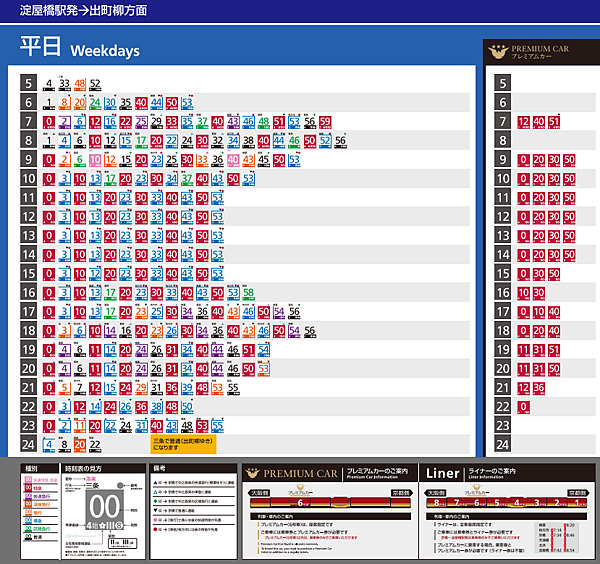Click the blue 準急 legend icon
Image resolution: width=600 pixels, height=564 pixels.
(x=28, y=521)
